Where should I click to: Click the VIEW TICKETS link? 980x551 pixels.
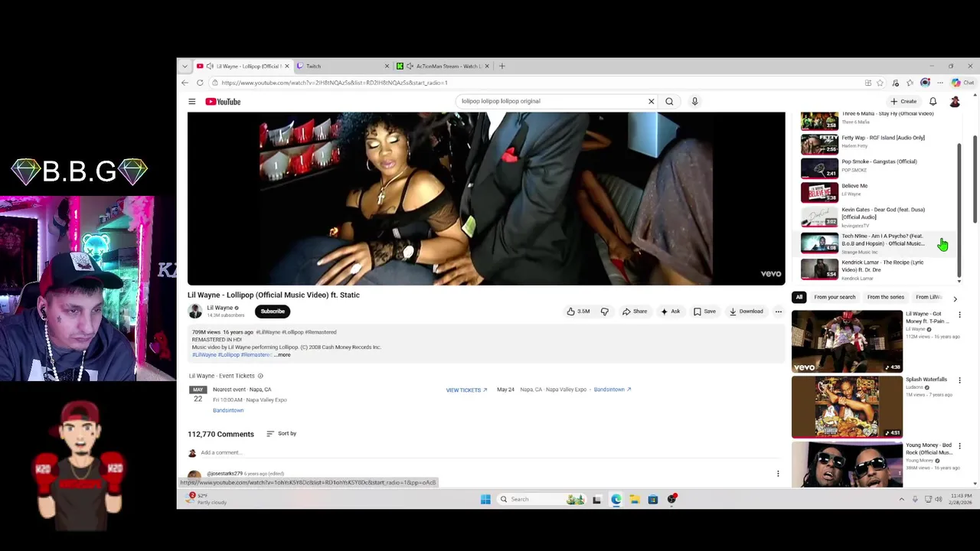tap(466, 390)
